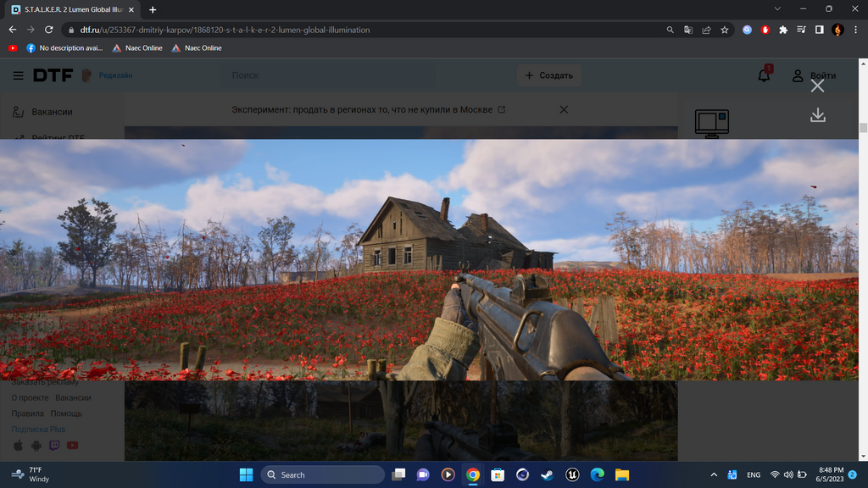Click the Android app icon in footer
The width and height of the screenshot is (868, 488).
[x=36, y=446]
